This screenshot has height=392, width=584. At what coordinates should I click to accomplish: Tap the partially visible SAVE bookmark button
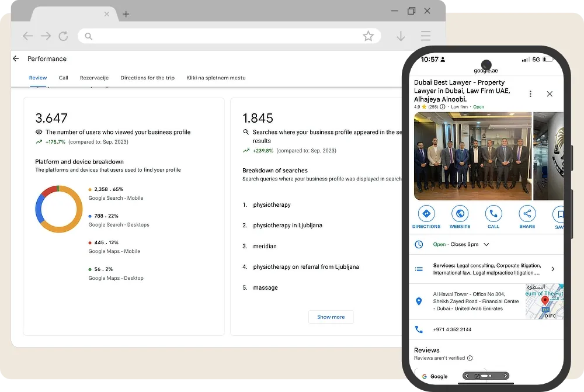[x=558, y=217]
